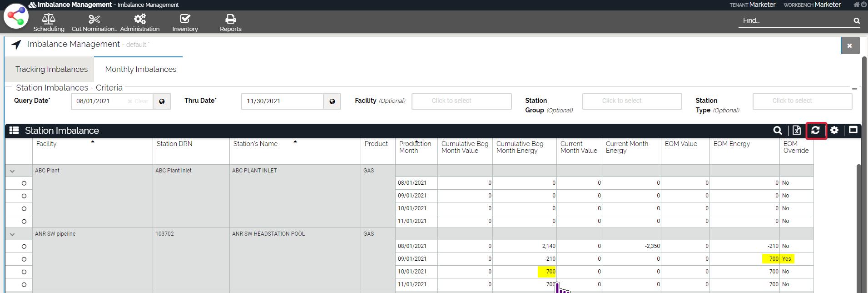Open the Inventory checkbox icon

tap(185, 19)
